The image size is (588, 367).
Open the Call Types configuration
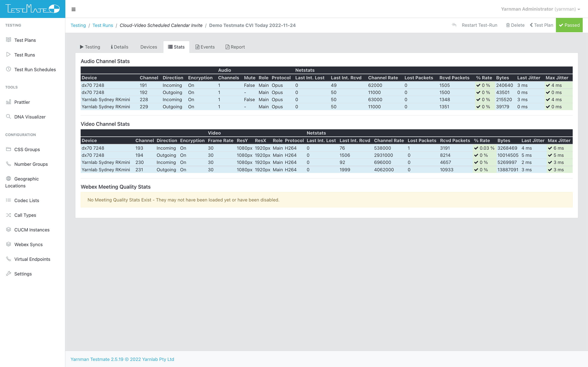[x=25, y=215]
